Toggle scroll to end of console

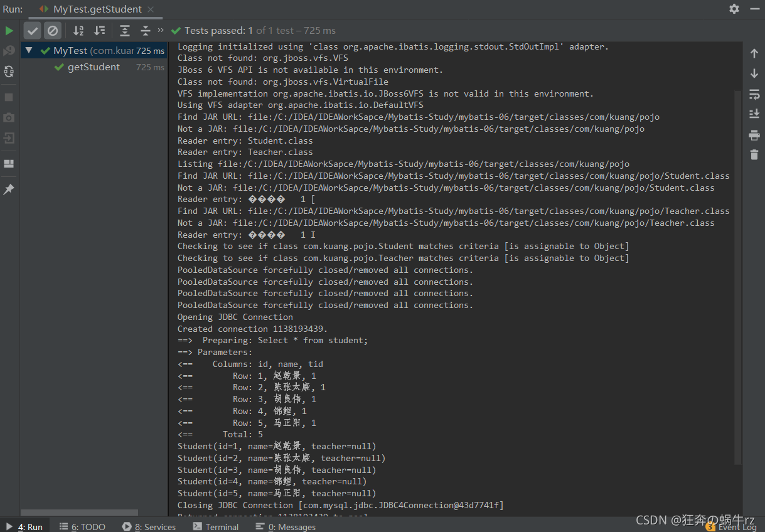754,114
